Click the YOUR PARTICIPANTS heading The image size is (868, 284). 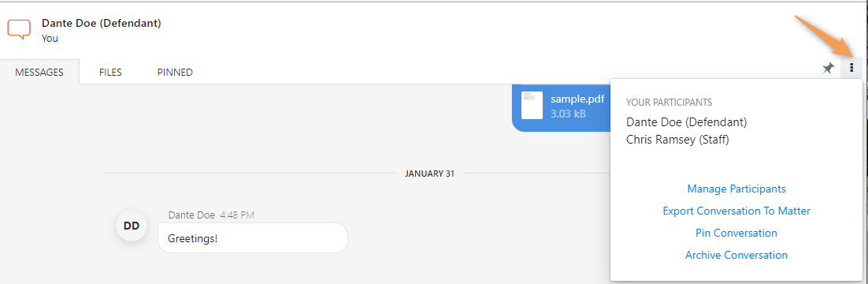pyautogui.click(x=669, y=103)
